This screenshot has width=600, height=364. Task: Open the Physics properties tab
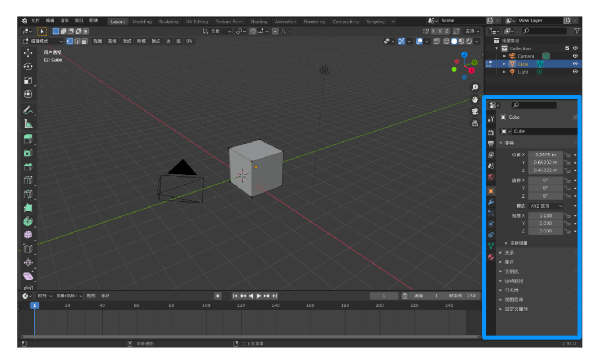491,224
